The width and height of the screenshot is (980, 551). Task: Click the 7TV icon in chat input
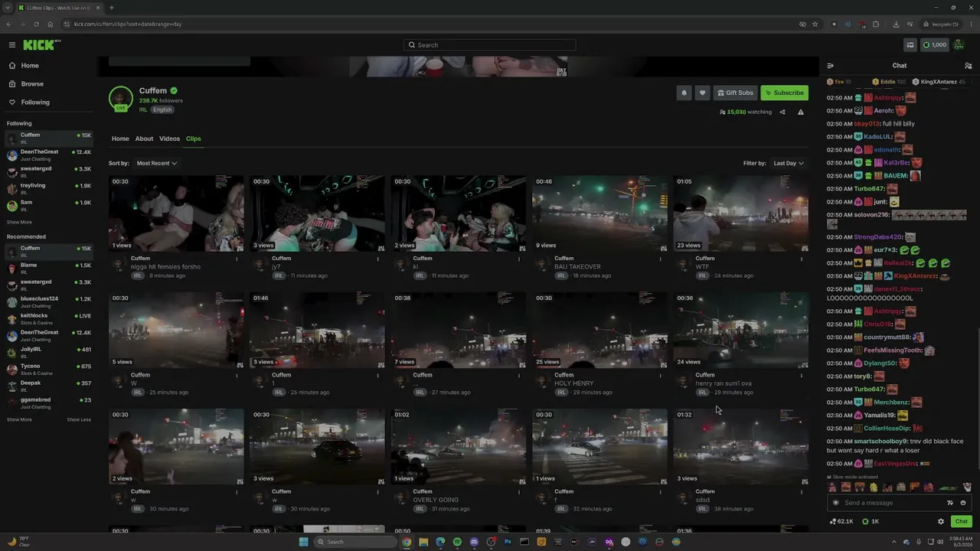950,503
